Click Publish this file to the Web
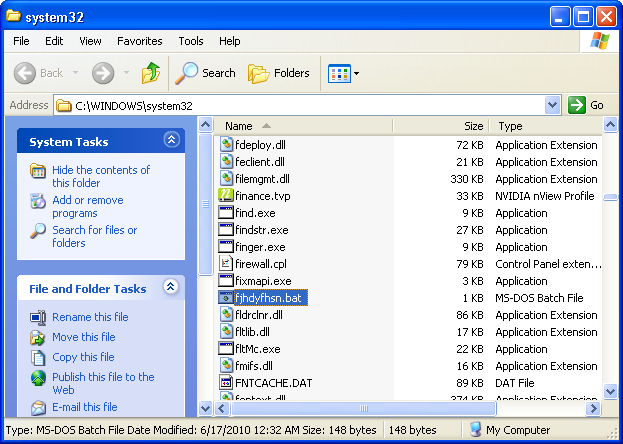The image size is (623, 444). click(x=103, y=383)
